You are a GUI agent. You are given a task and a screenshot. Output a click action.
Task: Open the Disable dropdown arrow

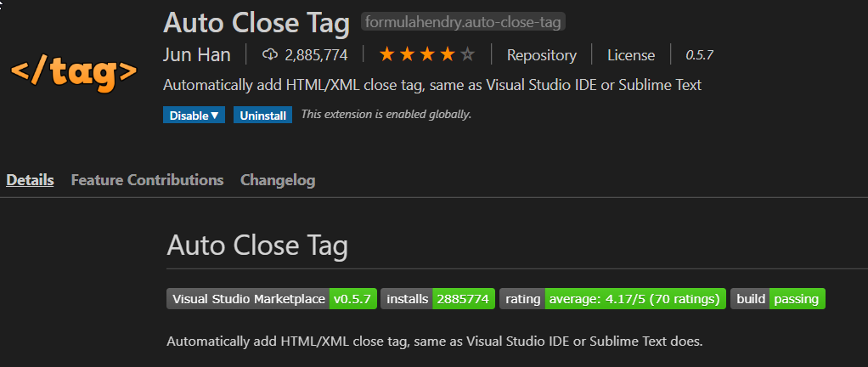(215, 116)
